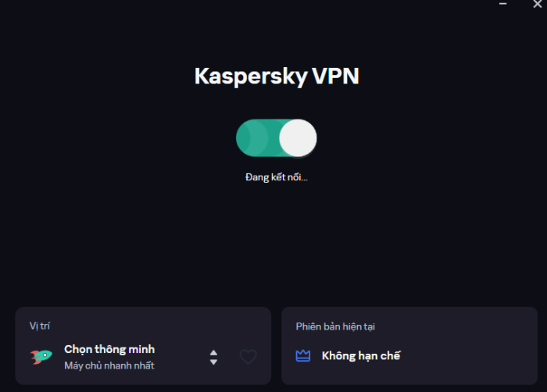Screen dimensions: 547x392
Task: Click the lower arrow of location selector
Action: (213, 362)
